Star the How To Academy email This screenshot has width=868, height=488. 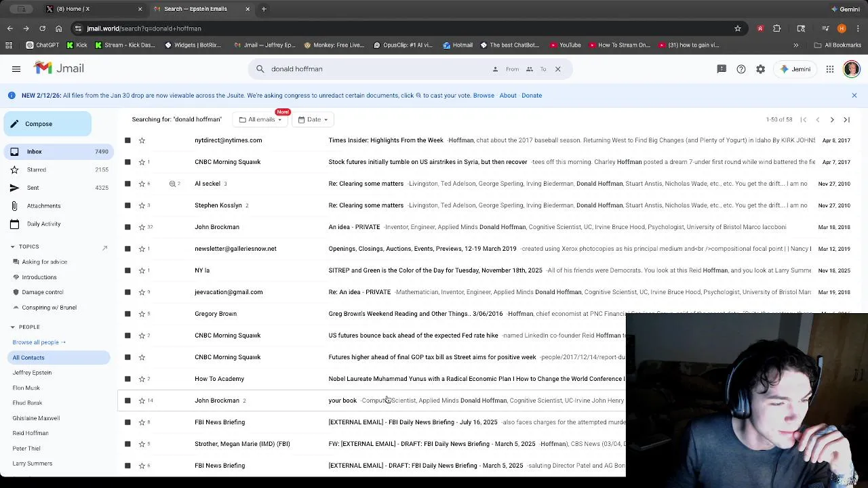pos(142,379)
